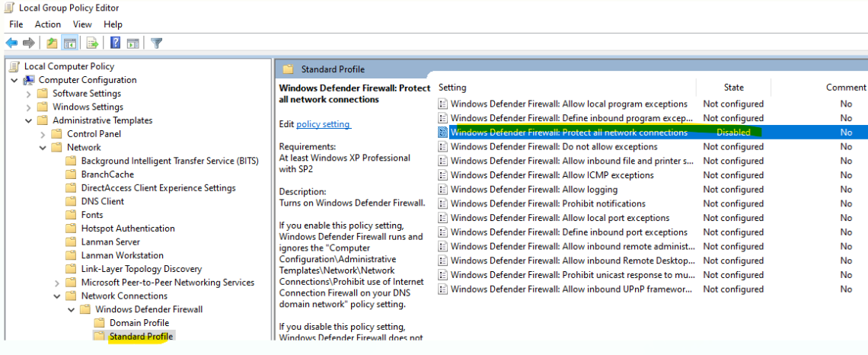Click the Local Computer Policy scroll icon
The height and width of the screenshot is (355, 868).
click(14, 66)
